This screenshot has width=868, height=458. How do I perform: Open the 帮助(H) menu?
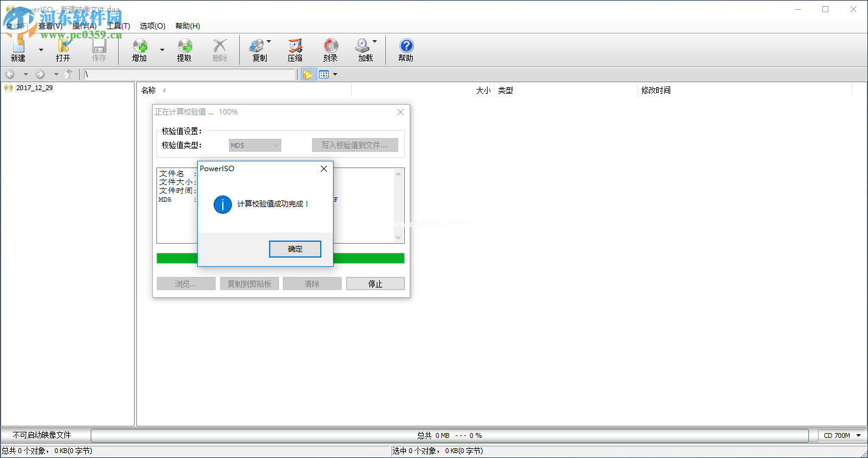coord(187,26)
